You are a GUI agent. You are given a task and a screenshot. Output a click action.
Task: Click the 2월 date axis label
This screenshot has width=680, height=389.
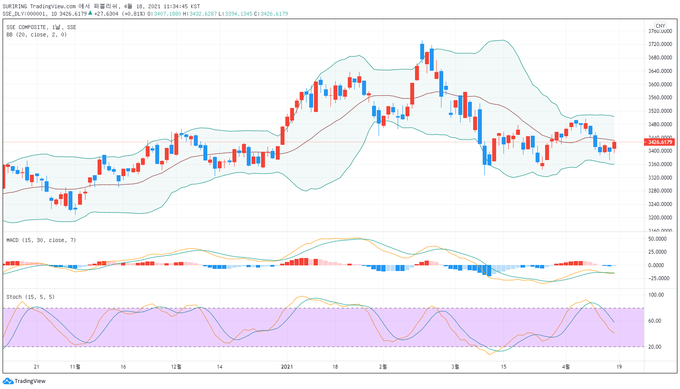coord(383,367)
